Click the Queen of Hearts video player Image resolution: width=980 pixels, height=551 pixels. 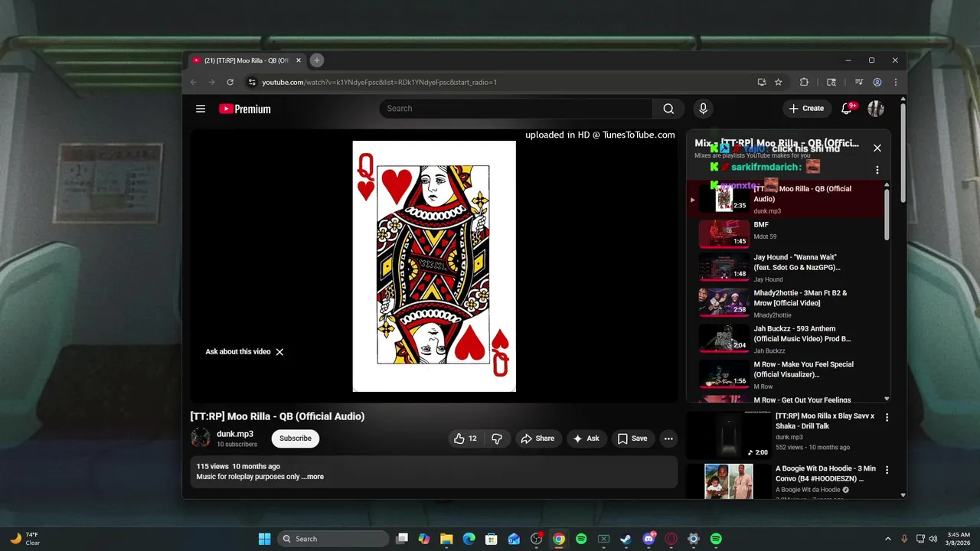pyautogui.click(x=434, y=266)
